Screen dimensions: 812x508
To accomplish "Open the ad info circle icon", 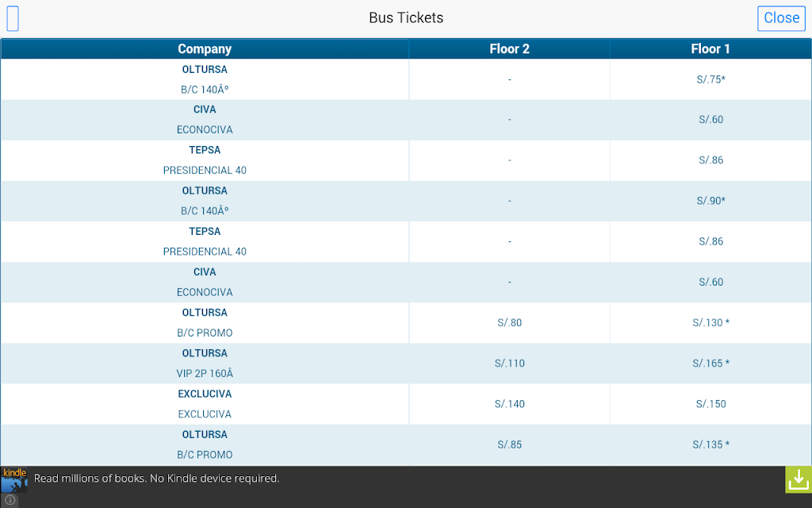I will 10,500.
